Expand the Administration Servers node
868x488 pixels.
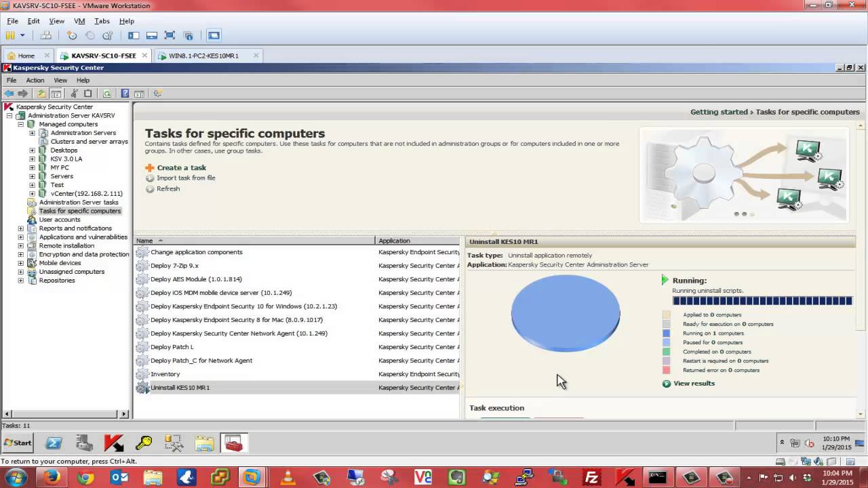(32, 133)
